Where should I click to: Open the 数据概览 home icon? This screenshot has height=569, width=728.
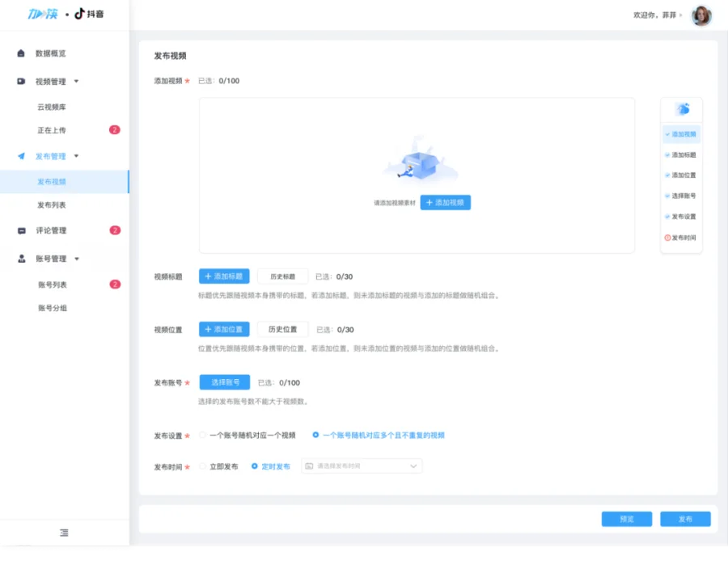coord(21,53)
